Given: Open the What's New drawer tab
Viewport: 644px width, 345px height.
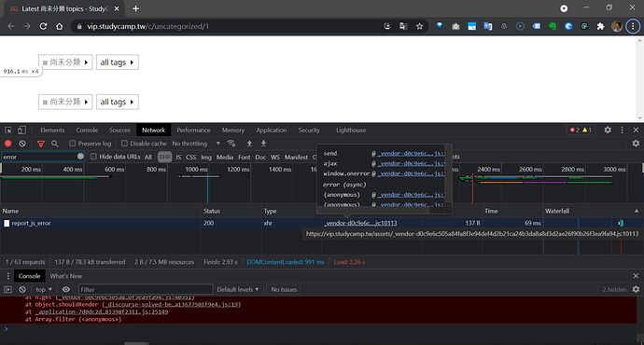Looking at the screenshot, I should pos(65,276).
